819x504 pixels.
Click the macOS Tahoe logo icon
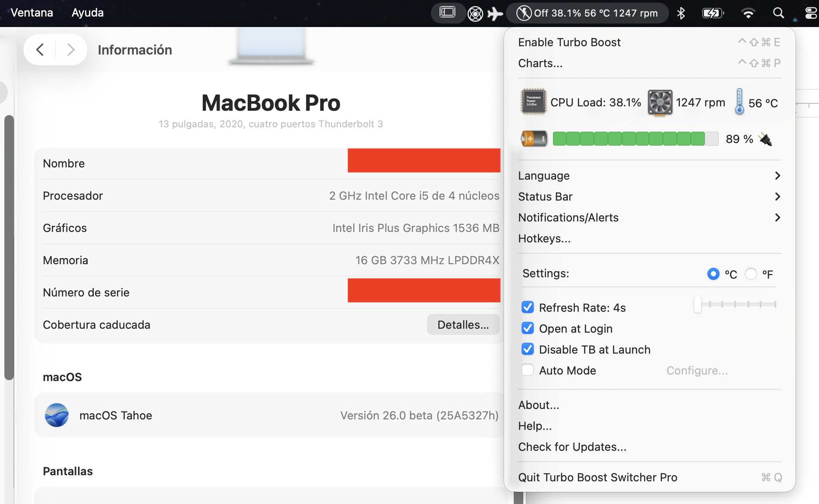(x=57, y=415)
